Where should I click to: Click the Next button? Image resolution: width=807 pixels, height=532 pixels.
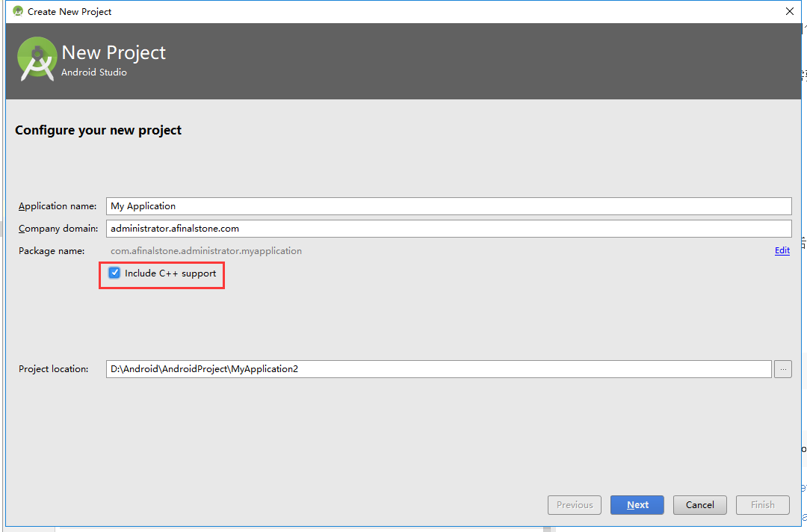coord(637,505)
